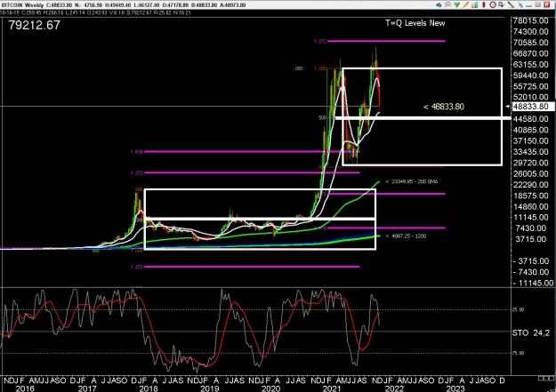Open the bar chart icon in toolbar

475,5
